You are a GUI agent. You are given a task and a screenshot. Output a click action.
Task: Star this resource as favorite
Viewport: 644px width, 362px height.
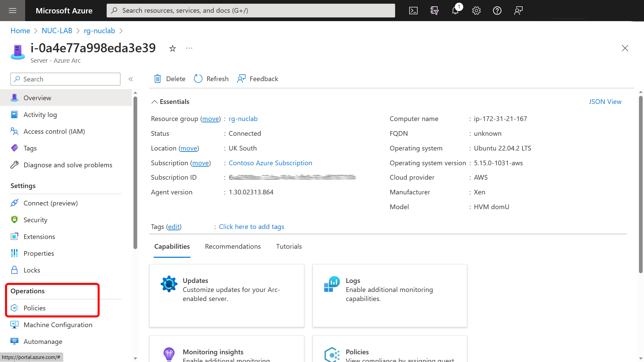[172, 48]
